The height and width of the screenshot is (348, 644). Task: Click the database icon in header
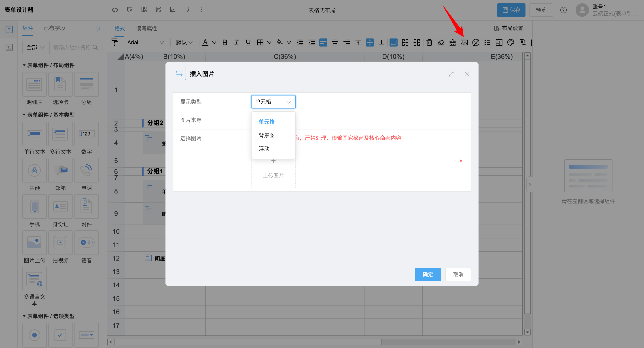158,10
